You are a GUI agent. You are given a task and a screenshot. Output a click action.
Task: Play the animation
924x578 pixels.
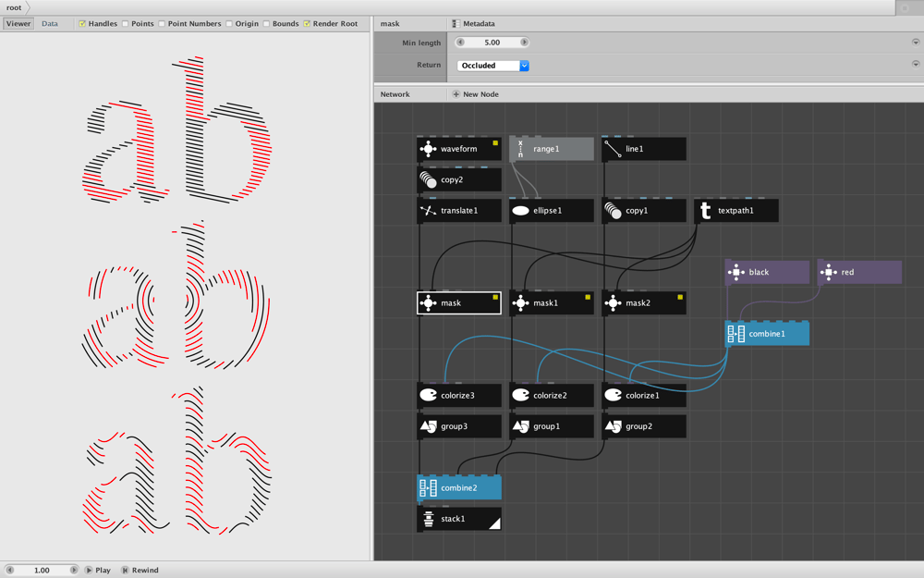(97, 571)
